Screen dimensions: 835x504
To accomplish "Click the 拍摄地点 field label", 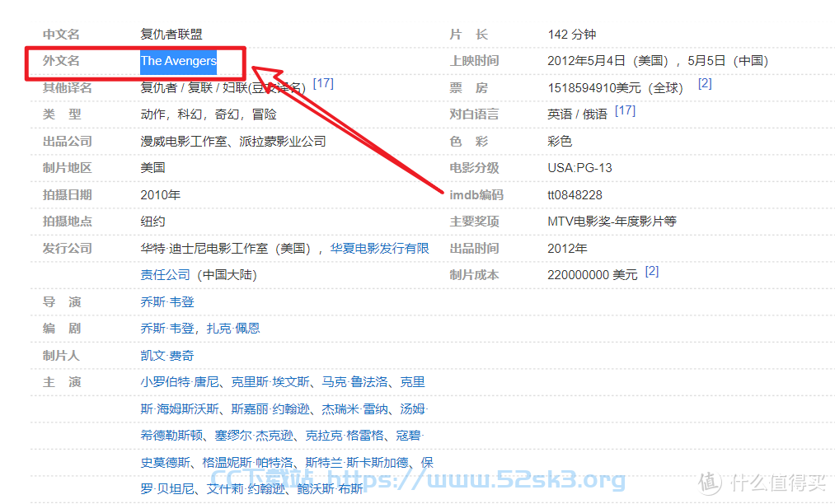I will tap(67, 222).
